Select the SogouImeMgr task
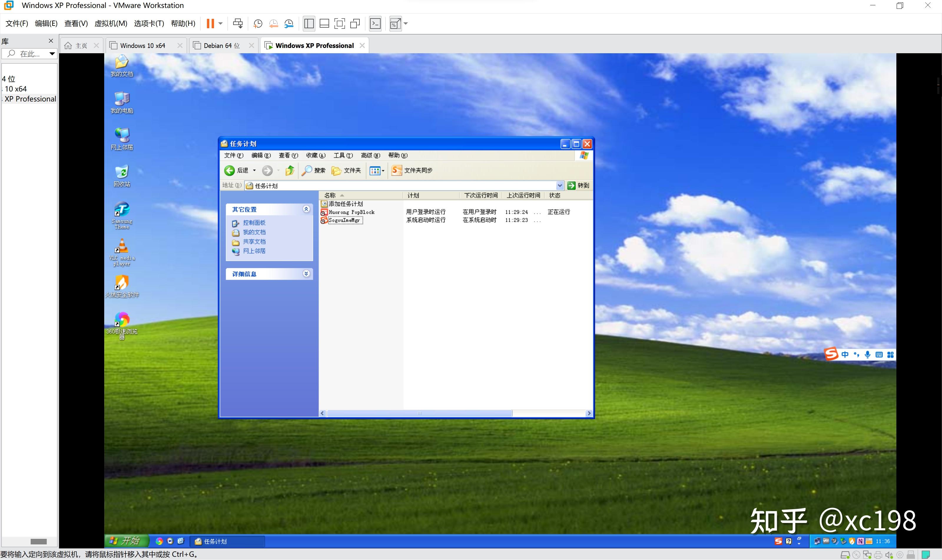Image resolution: width=942 pixels, height=560 pixels. tap(341, 220)
